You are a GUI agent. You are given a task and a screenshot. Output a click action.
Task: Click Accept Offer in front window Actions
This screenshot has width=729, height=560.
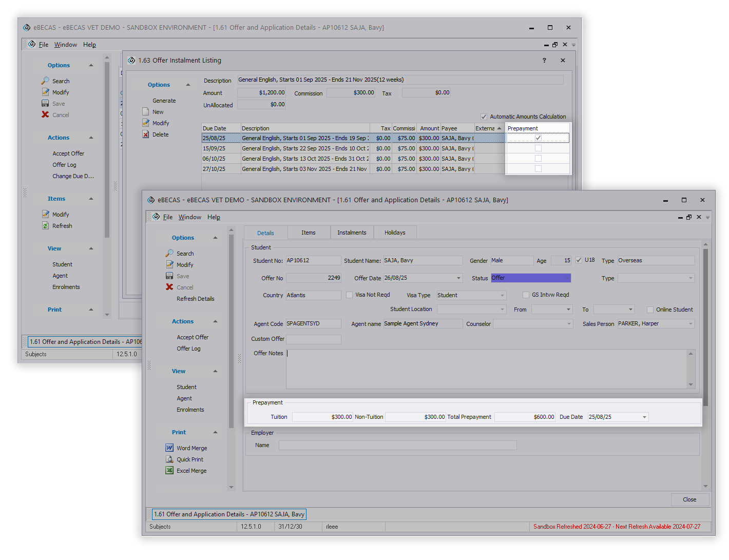[193, 337]
